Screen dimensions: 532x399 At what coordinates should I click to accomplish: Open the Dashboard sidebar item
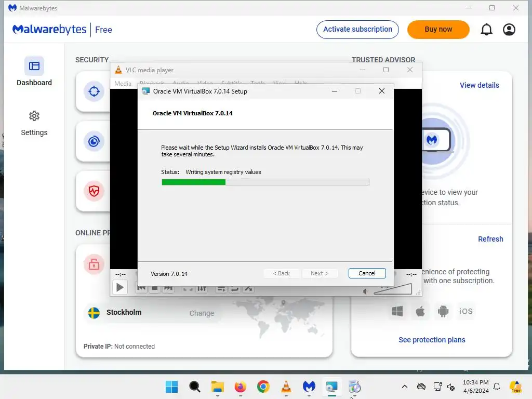coord(34,72)
